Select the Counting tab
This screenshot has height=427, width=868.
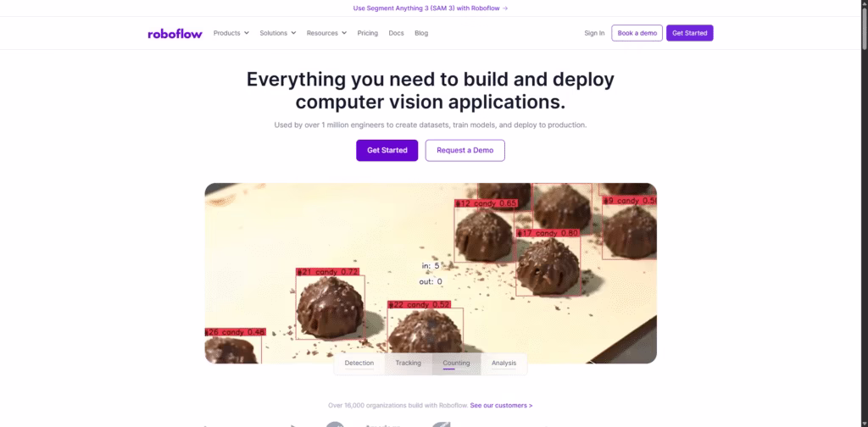(456, 363)
